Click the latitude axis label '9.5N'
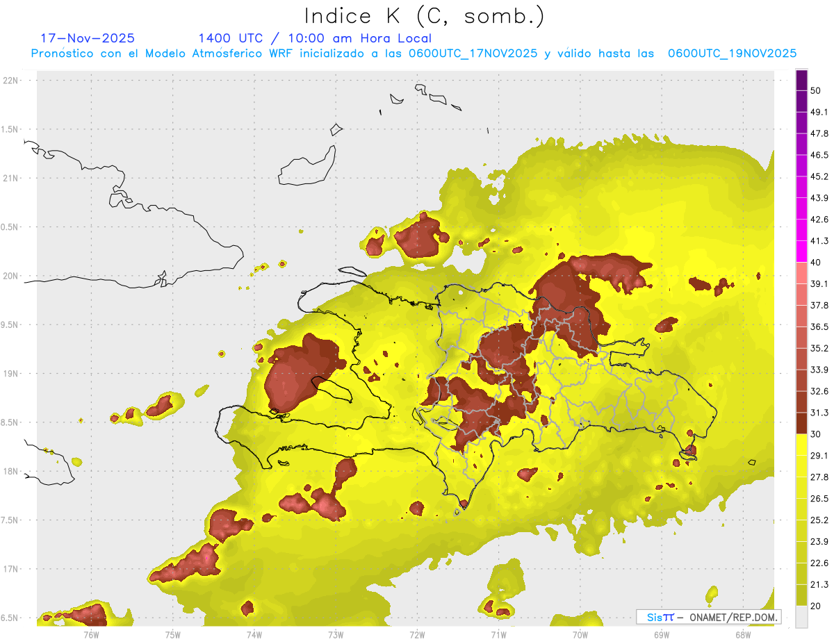The height and width of the screenshot is (644, 834). [10, 325]
